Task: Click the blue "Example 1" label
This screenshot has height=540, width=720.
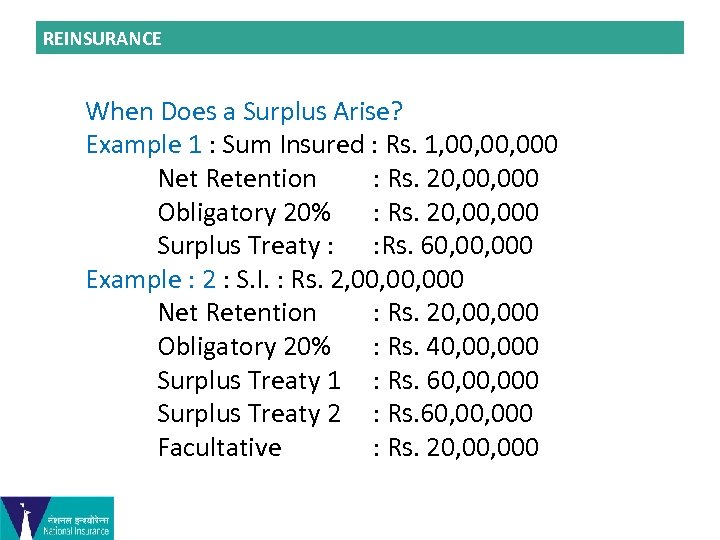Action: click(143, 145)
